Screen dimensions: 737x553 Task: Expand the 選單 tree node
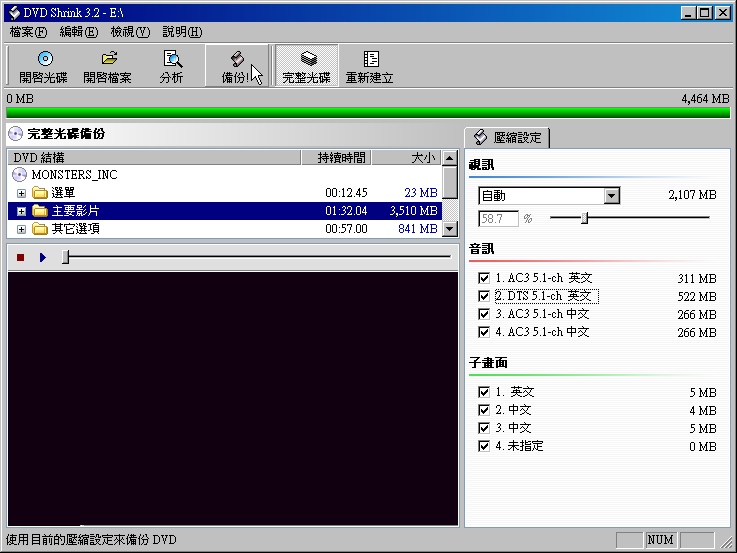[21, 193]
